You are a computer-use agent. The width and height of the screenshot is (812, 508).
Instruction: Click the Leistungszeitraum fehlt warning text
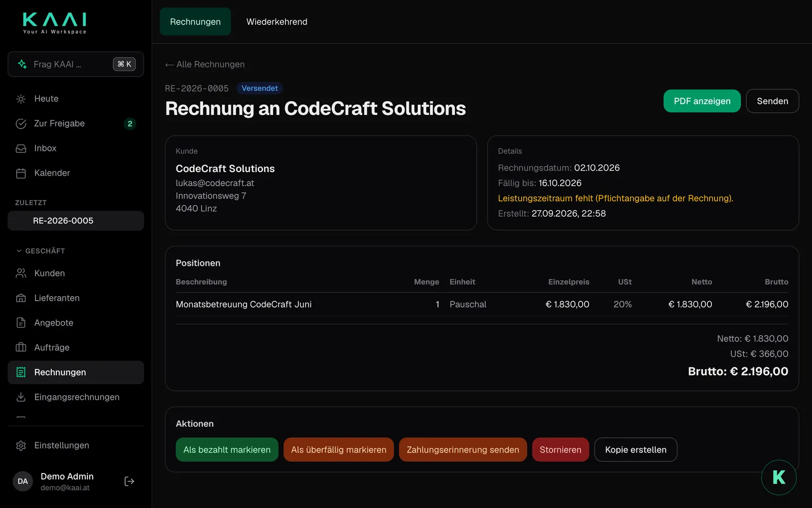616,198
